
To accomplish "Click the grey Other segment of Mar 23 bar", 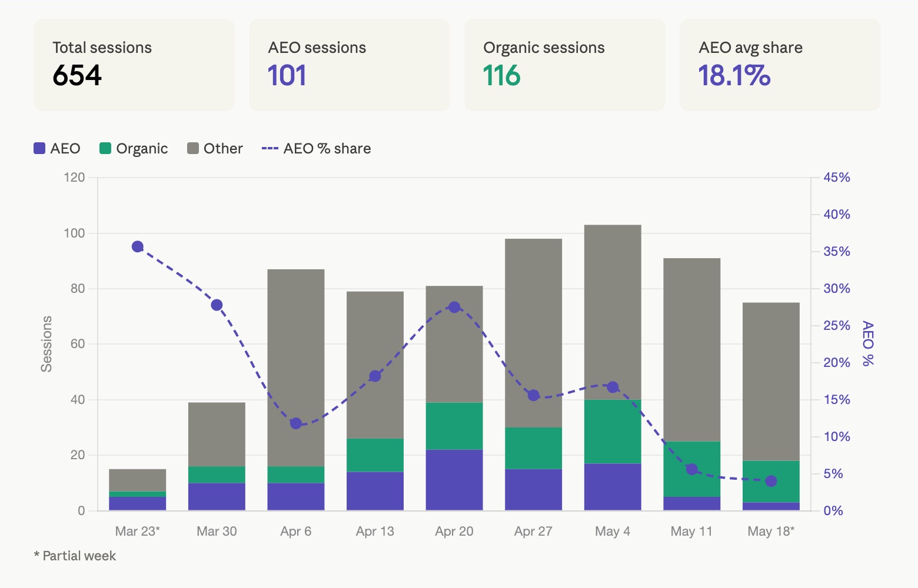I will point(138,480).
